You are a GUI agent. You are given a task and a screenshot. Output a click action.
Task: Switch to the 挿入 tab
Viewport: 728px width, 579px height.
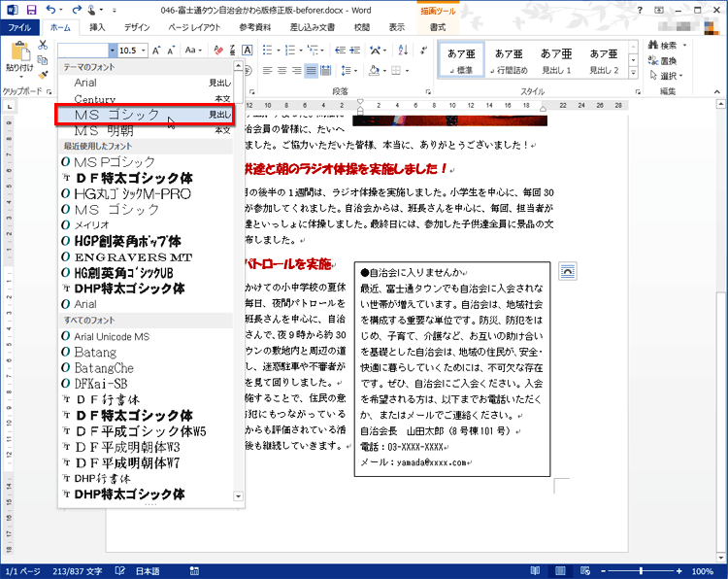(x=97, y=27)
